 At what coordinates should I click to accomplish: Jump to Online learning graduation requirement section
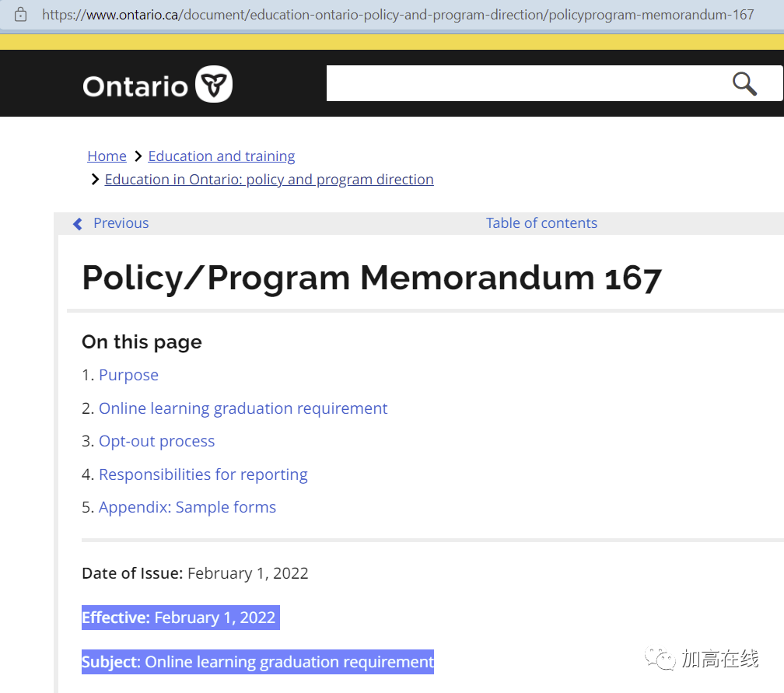(x=243, y=408)
